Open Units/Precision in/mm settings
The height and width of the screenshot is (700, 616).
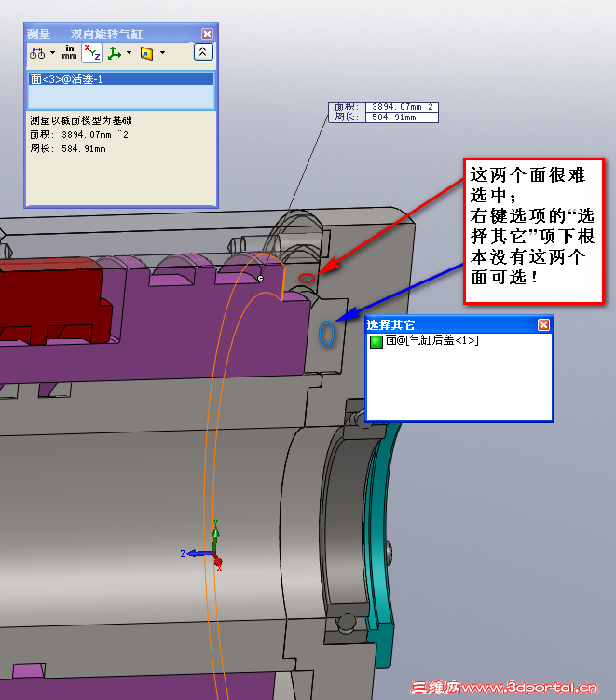click(x=69, y=52)
